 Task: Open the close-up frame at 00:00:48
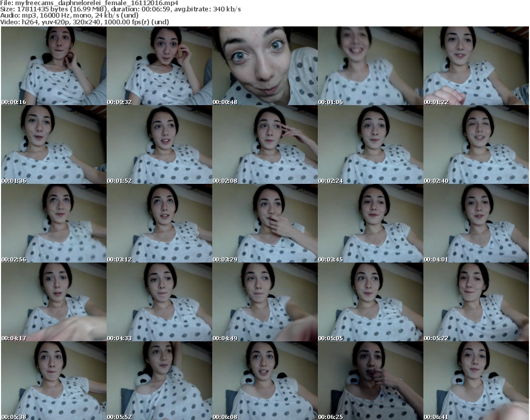point(264,66)
